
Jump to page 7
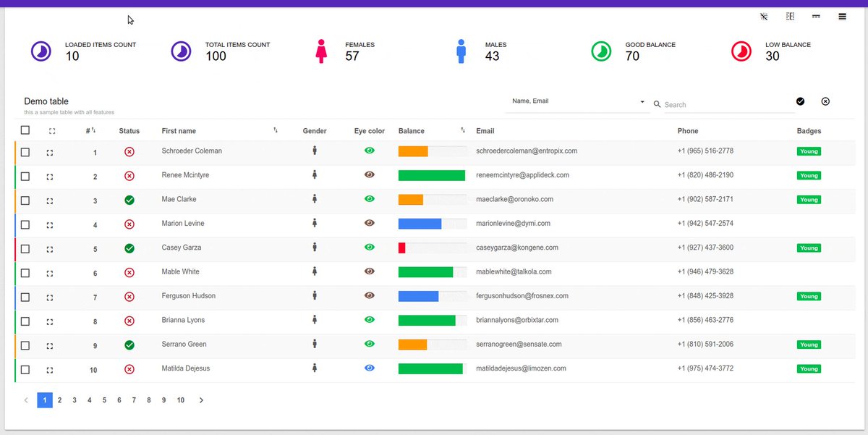click(x=134, y=400)
